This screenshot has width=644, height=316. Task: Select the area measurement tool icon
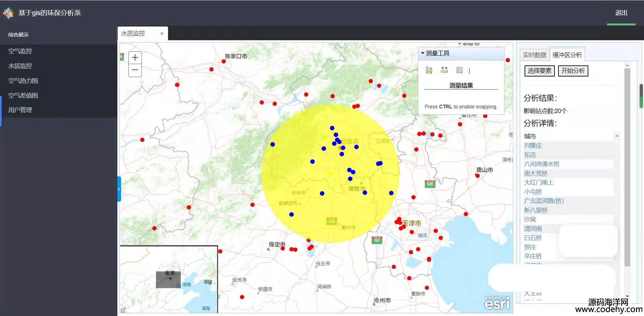pyautogui.click(x=429, y=70)
